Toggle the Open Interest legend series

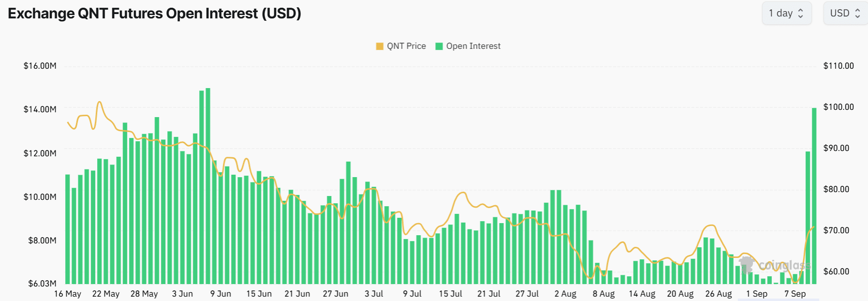coord(468,46)
